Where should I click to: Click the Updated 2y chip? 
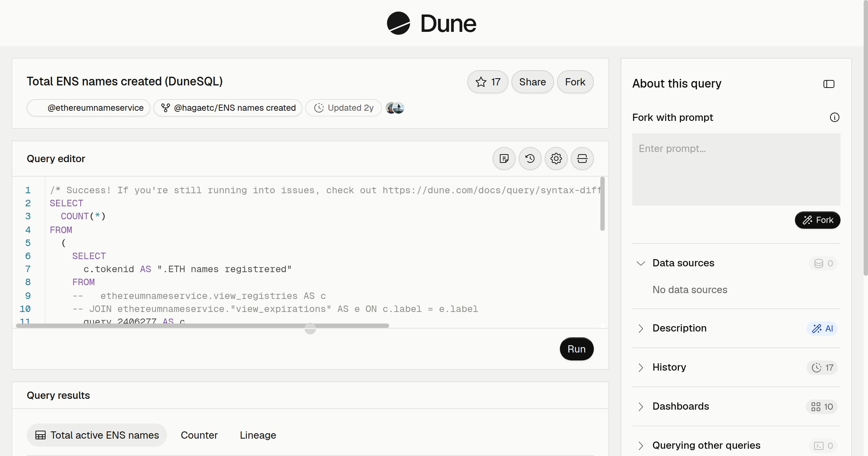coord(344,108)
